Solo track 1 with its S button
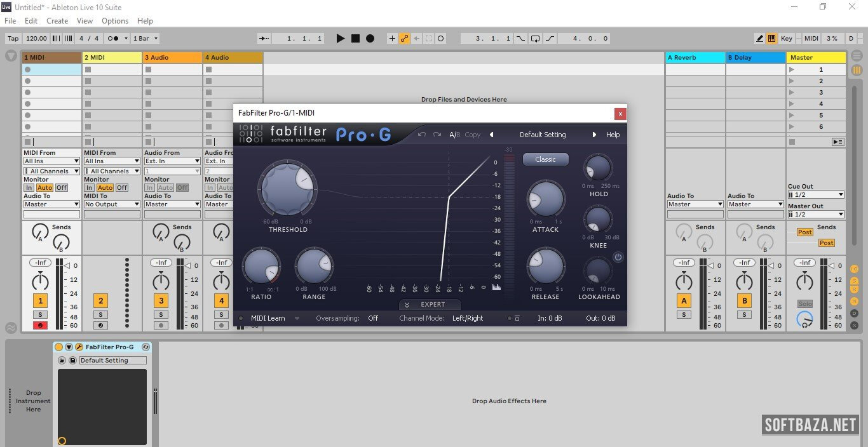Viewport: 868px width, 447px height. pos(40,315)
